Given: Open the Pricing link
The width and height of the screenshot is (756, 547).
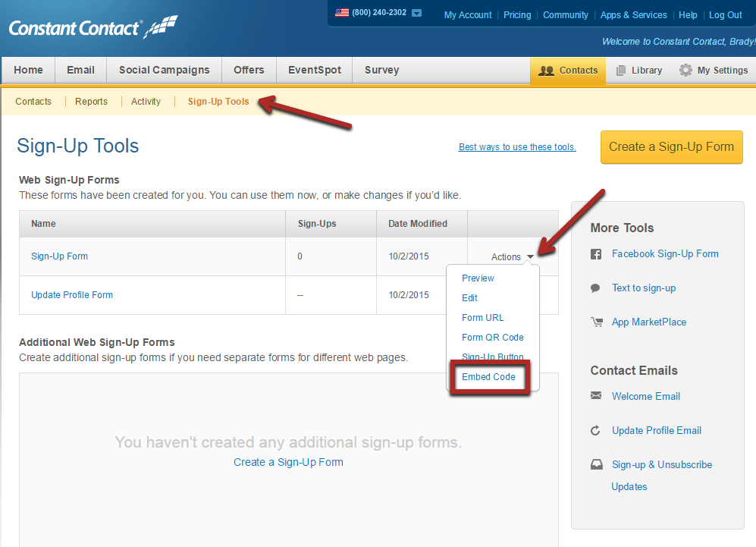Looking at the screenshot, I should (x=517, y=15).
